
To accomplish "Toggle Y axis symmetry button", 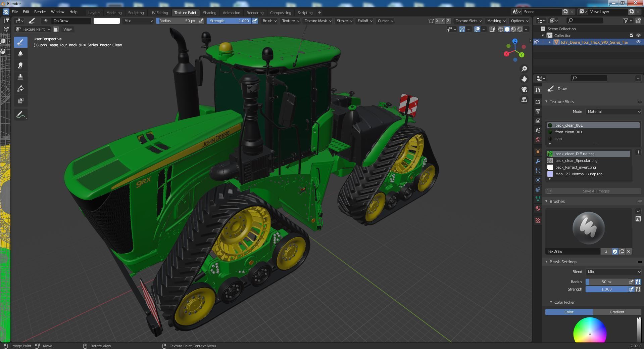I will coord(442,21).
